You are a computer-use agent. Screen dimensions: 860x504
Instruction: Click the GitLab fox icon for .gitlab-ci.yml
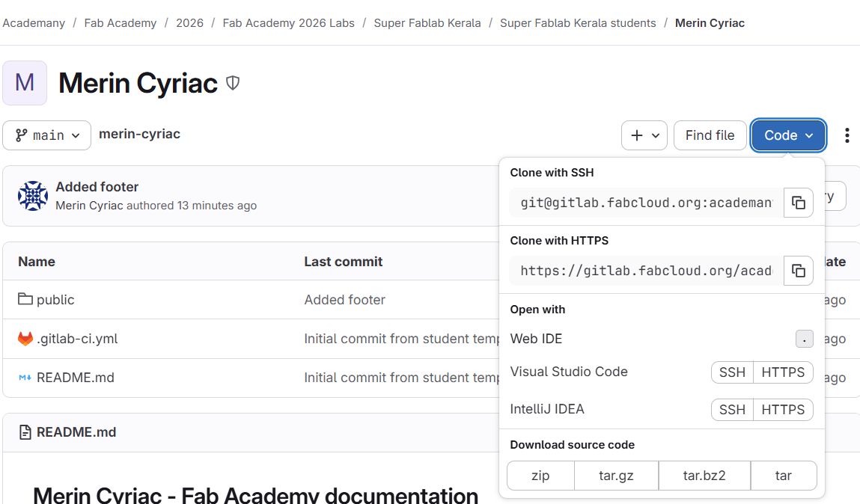tap(25, 339)
